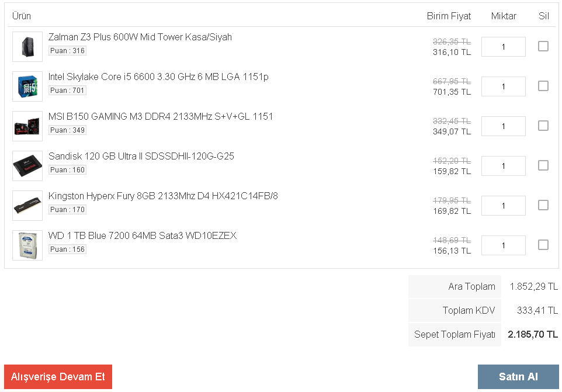The image size is (562, 392).
Task: Click the Ara Toplam label
Action: pos(471,287)
